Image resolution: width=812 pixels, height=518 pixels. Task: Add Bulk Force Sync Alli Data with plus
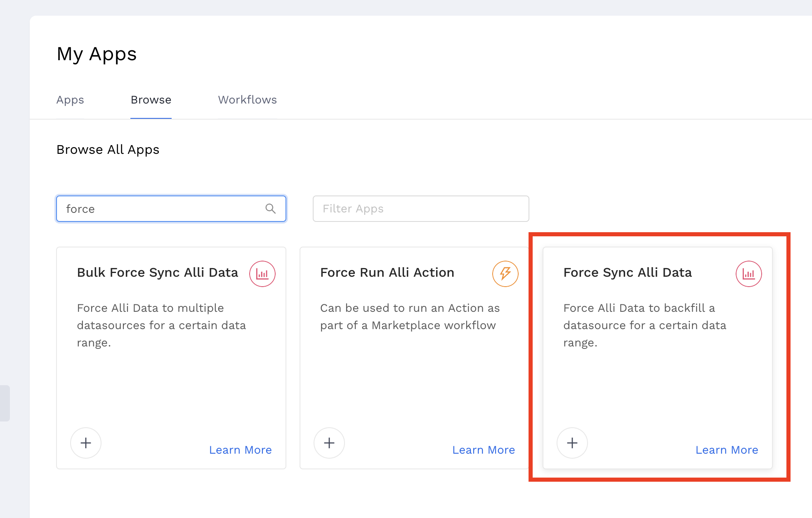pos(86,443)
